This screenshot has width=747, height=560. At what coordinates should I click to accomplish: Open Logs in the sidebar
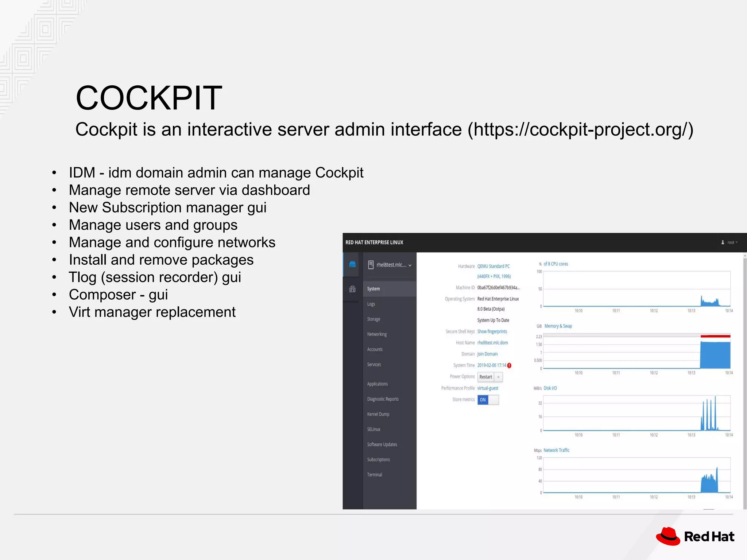click(x=390, y=304)
